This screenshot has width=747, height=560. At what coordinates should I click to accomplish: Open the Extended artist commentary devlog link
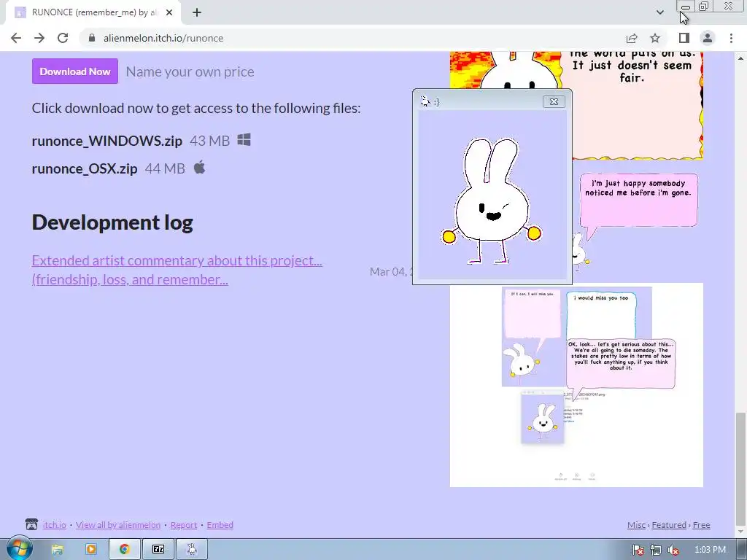(x=177, y=270)
